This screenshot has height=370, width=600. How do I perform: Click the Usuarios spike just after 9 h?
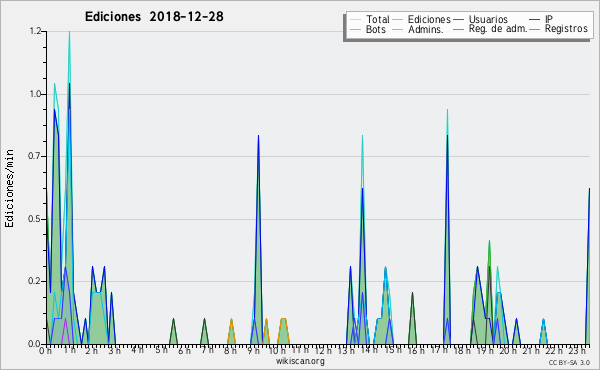coord(259,136)
